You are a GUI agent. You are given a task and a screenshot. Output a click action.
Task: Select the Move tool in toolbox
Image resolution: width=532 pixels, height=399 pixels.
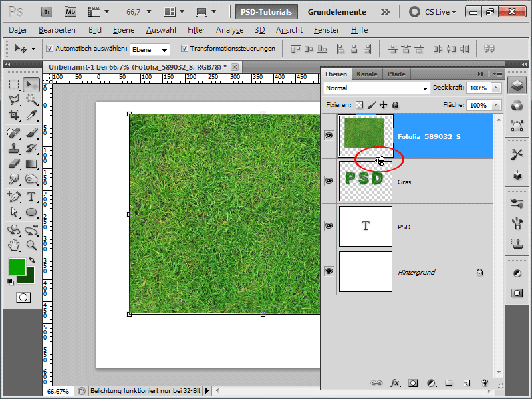(31, 84)
